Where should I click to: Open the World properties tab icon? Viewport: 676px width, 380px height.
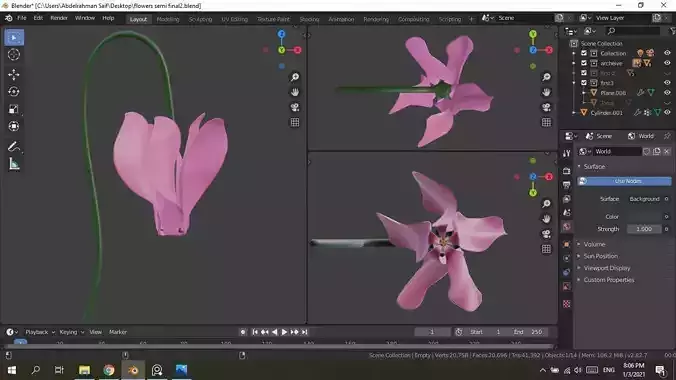click(x=566, y=226)
